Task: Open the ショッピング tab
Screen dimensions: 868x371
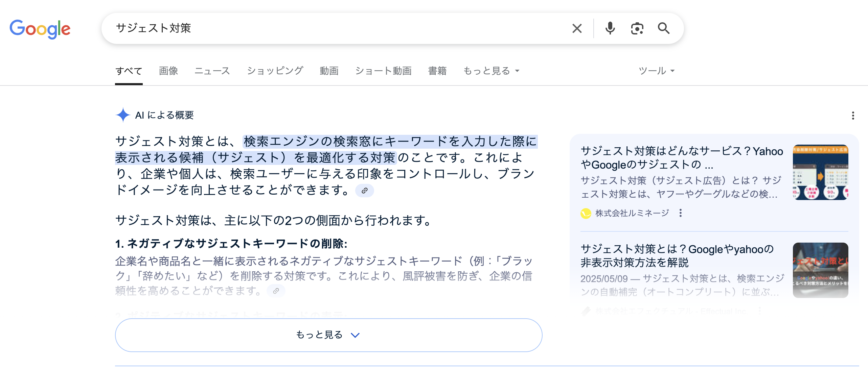Action: click(x=275, y=71)
